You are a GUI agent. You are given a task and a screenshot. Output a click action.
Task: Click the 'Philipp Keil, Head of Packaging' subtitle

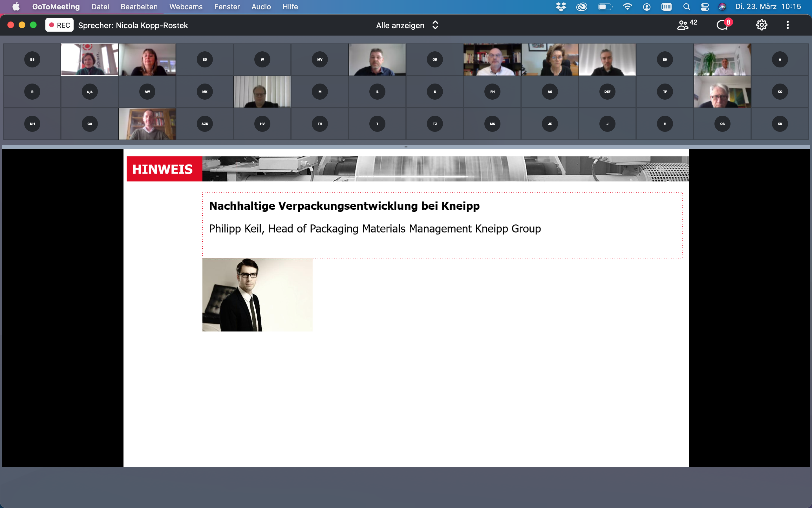[x=375, y=229]
